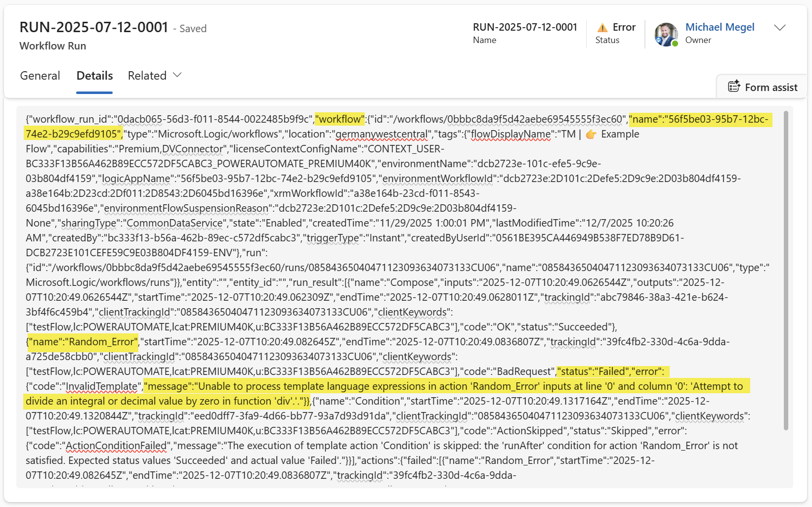
Task: Click the header Name field value
Action: click(524, 27)
